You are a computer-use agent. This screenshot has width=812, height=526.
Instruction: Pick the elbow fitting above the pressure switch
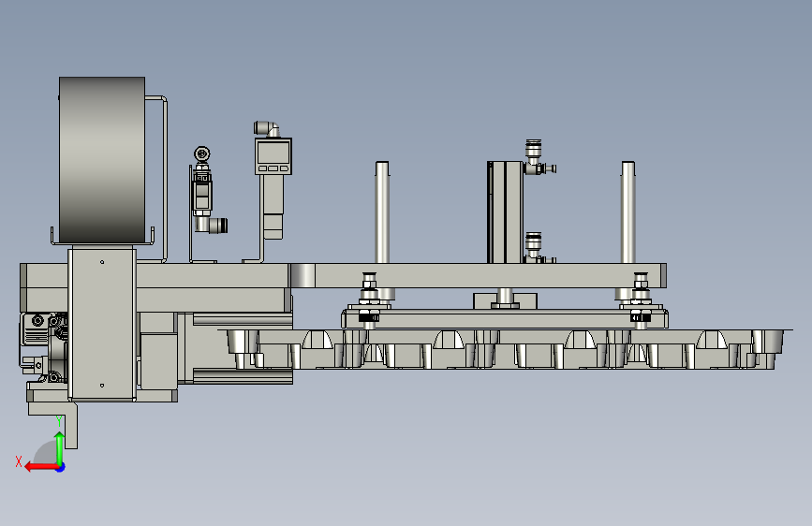[266, 129]
